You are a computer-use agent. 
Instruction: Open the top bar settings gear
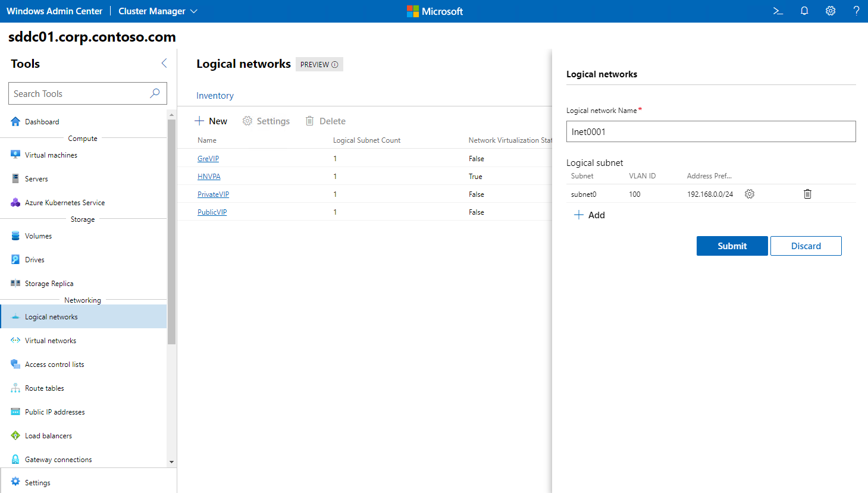pyautogui.click(x=831, y=11)
